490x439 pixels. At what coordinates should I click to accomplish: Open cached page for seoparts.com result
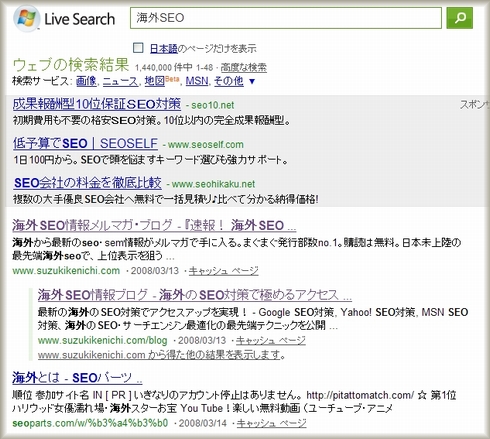click(271, 423)
